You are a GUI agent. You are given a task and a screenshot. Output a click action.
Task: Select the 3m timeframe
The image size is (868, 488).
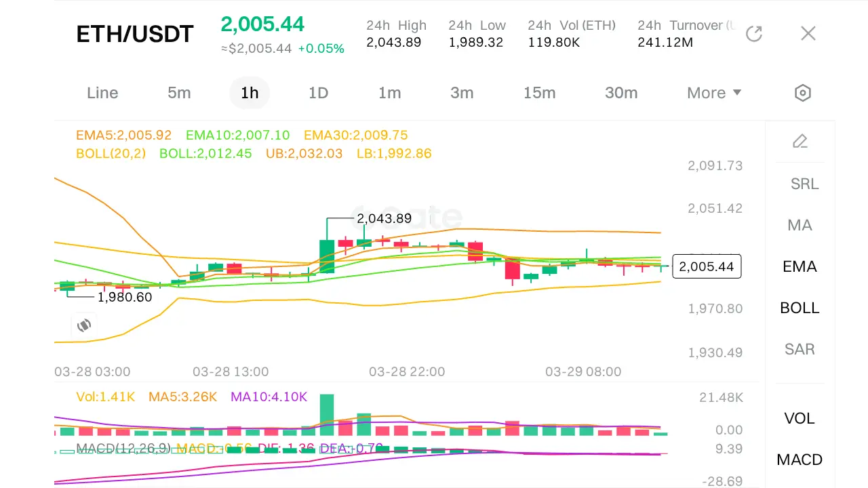[462, 93]
